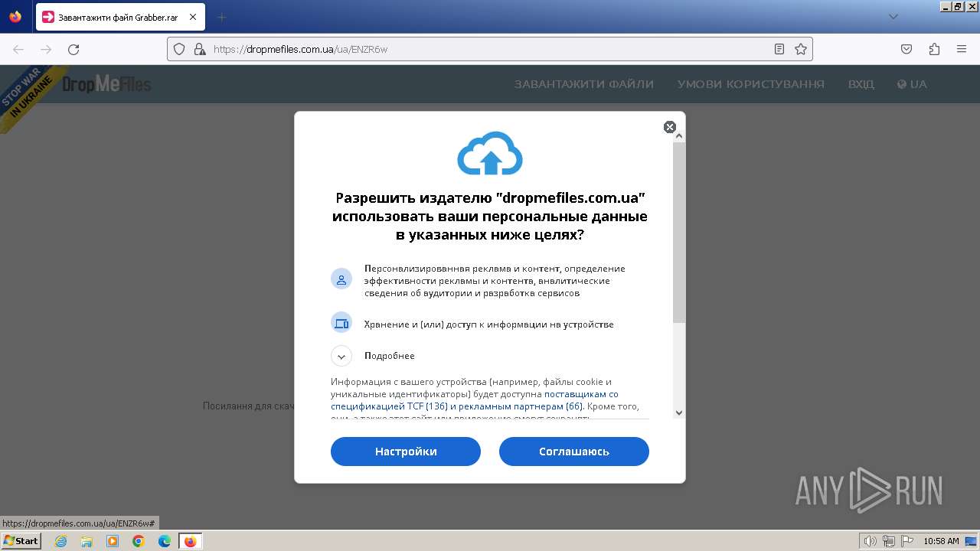Open the поставщикам со спецификацией TCF link
This screenshot has height=551, width=980.
tap(475, 400)
